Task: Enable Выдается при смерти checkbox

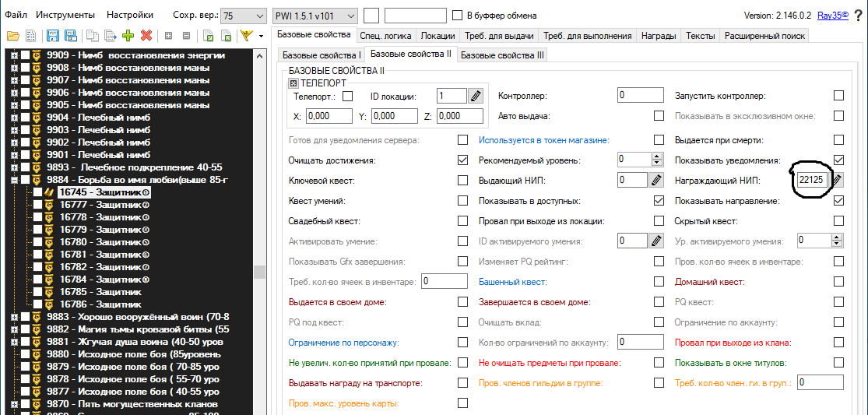Action: pos(838,139)
